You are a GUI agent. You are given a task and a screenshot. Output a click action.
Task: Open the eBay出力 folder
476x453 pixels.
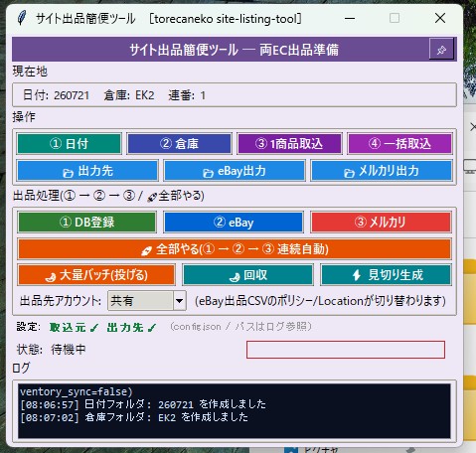235,171
